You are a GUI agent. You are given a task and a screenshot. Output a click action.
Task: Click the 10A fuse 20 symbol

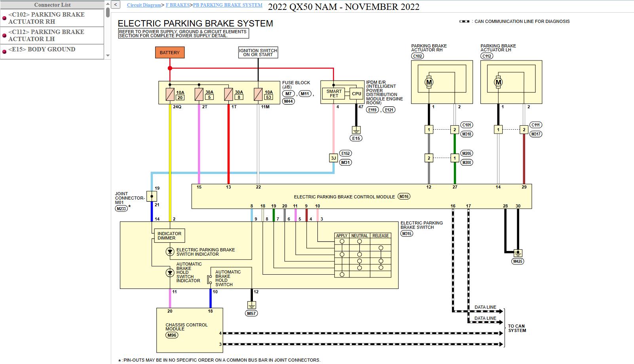tap(170, 94)
